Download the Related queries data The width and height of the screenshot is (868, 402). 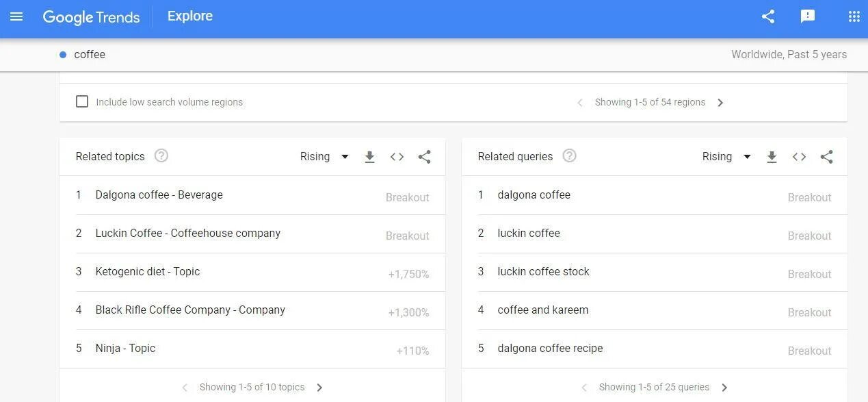[772, 156]
